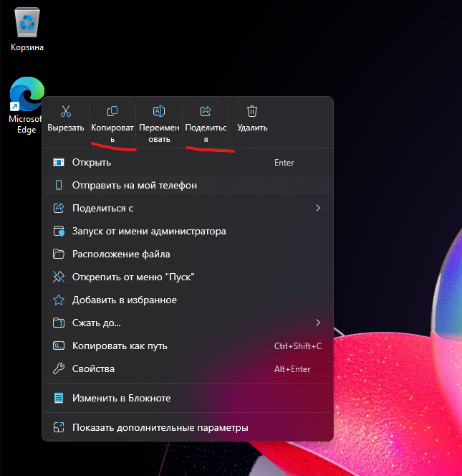Choose Копировать как путь
The height and width of the screenshot is (476, 462).
tap(188, 346)
